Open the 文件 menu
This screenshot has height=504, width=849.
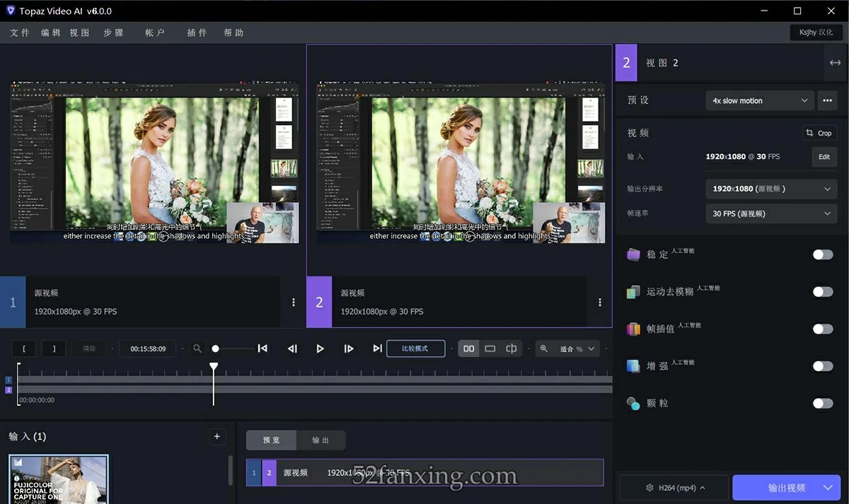pos(20,33)
